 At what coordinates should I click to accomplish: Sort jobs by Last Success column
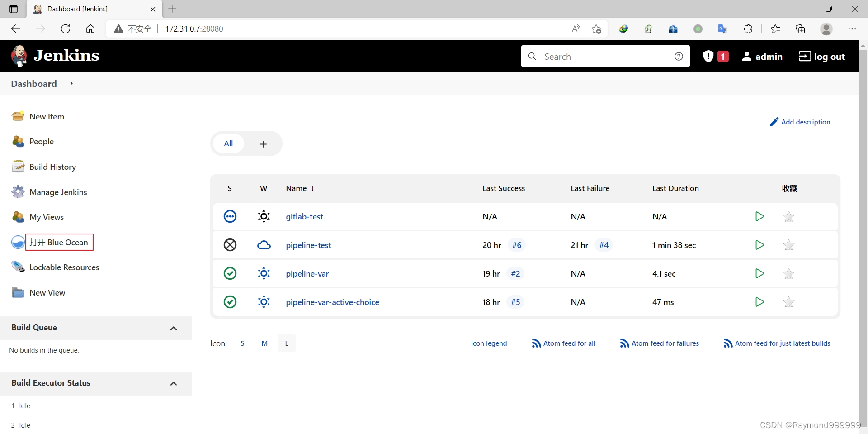504,188
